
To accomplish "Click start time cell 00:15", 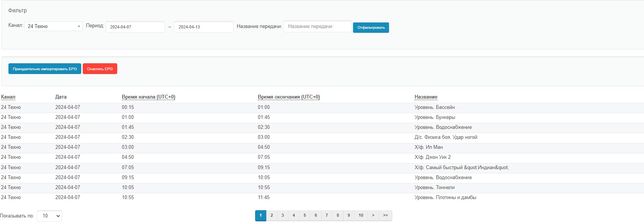I will (128, 107).
